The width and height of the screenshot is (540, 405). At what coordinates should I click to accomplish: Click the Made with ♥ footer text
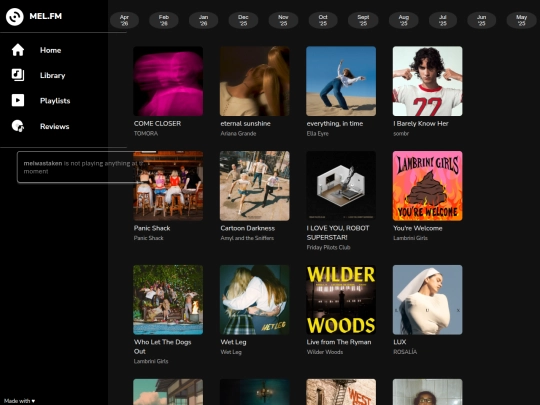[19, 401]
